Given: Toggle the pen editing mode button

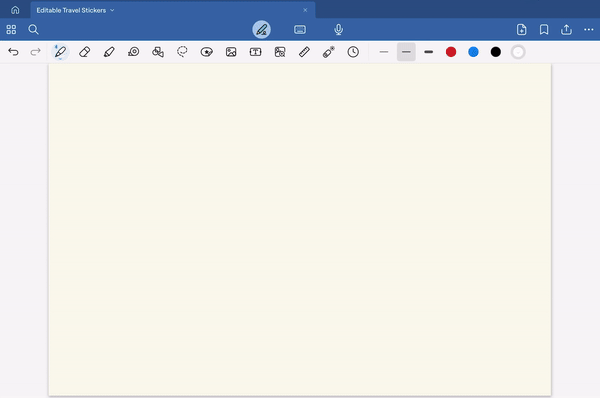Looking at the screenshot, I should click(x=261, y=29).
